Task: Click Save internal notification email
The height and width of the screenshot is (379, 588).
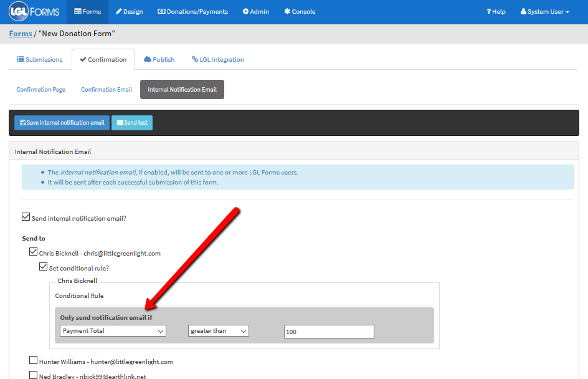Action: click(x=61, y=123)
